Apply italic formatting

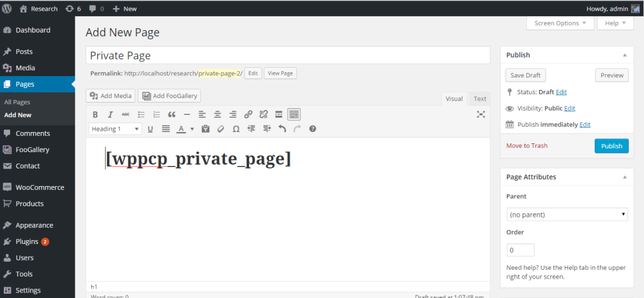click(x=110, y=114)
